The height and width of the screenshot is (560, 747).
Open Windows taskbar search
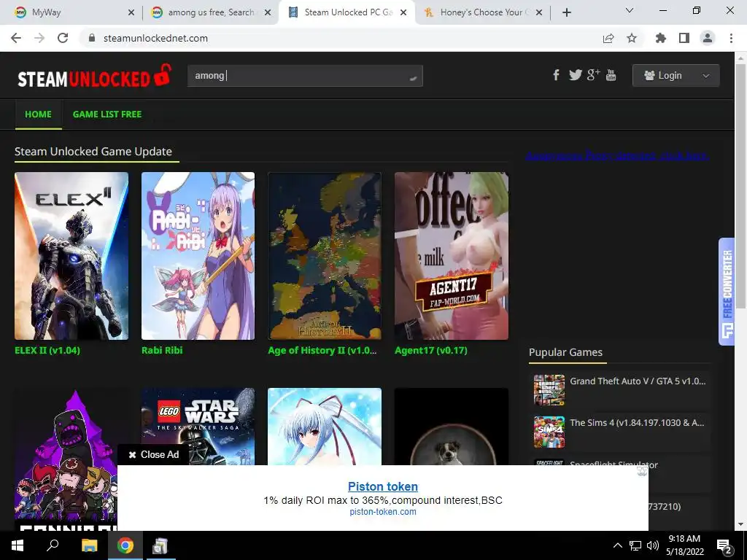coord(53,545)
